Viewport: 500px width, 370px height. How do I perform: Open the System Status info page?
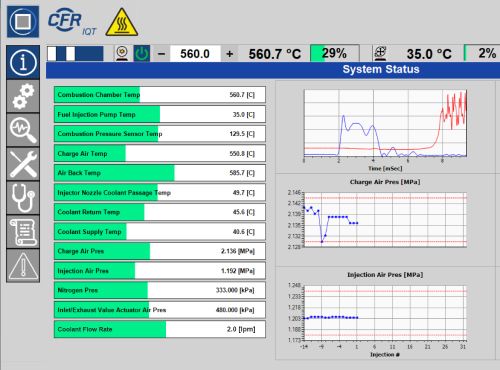[23, 62]
